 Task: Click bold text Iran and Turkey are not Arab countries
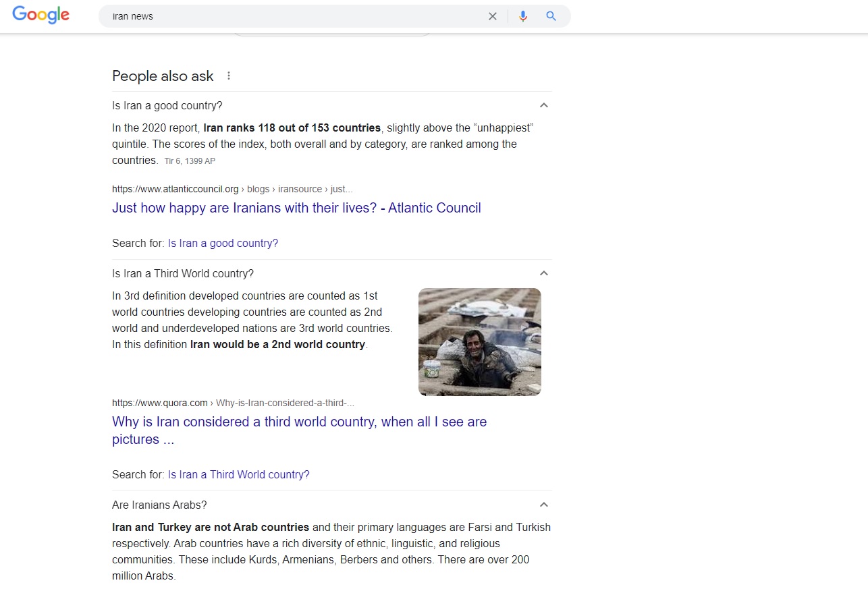211,527
